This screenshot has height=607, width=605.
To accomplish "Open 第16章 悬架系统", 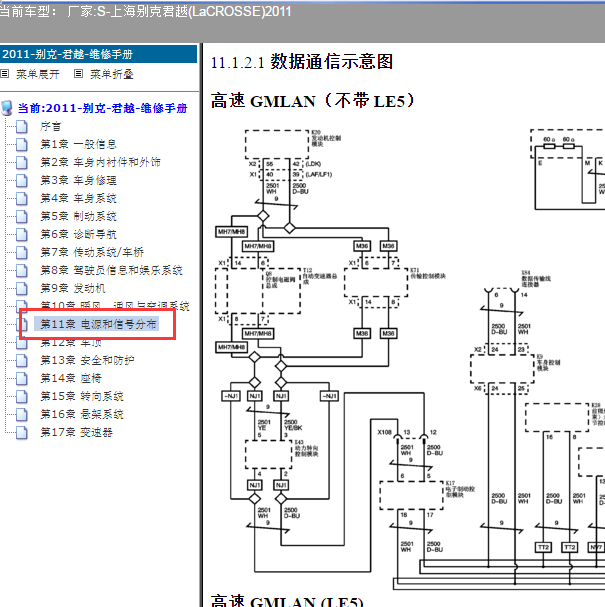I will pyautogui.click(x=82, y=414).
